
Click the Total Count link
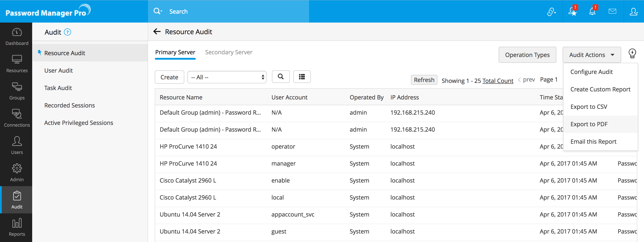click(x=498, y=81)
